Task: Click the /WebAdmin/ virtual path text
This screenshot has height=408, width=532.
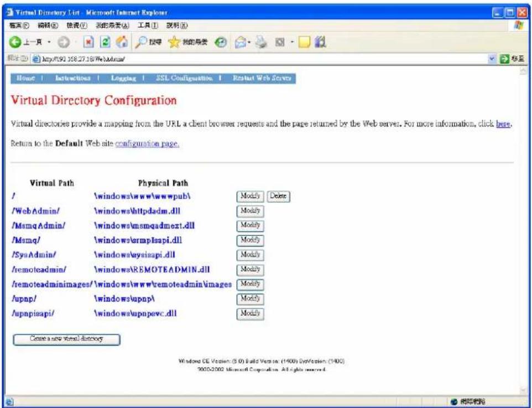Action: (x=35, y=211)
